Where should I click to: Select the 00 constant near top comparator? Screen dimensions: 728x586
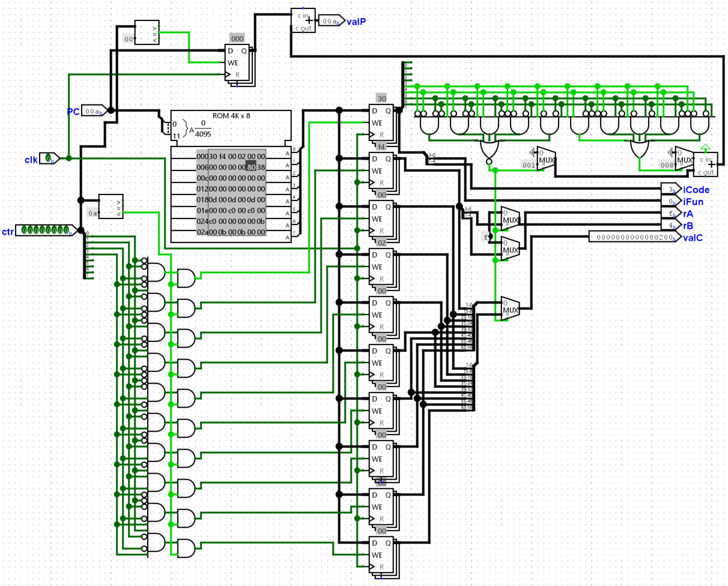point(128,39)
